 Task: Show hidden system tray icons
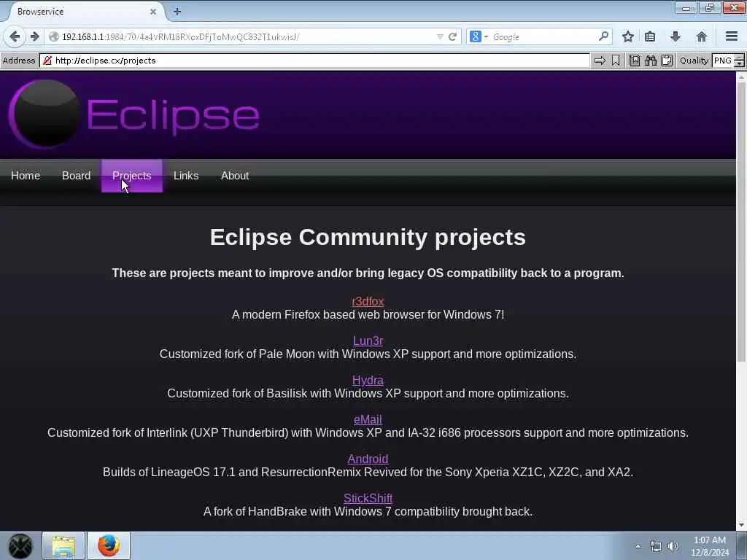(638, 546)
